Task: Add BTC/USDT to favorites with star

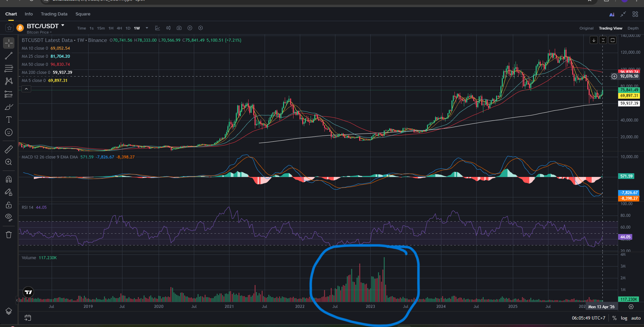Action: click(9, 28)
